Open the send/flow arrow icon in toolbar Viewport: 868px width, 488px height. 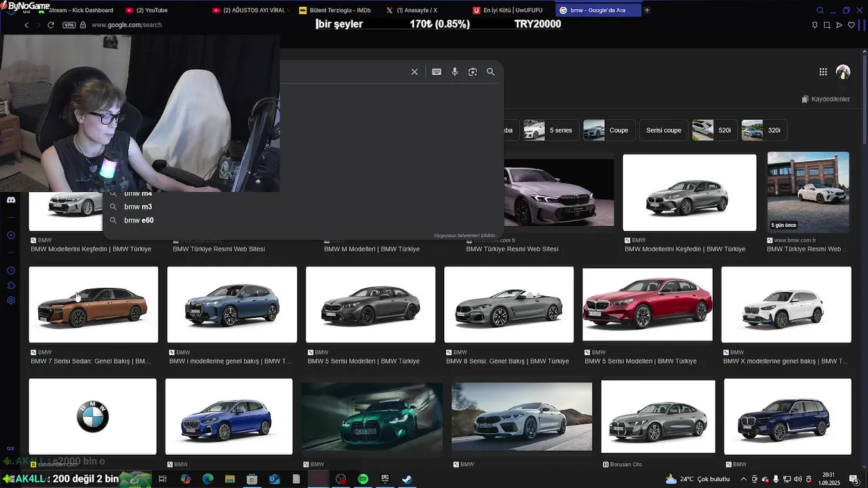pyautogui.click(x=839, y=25)
